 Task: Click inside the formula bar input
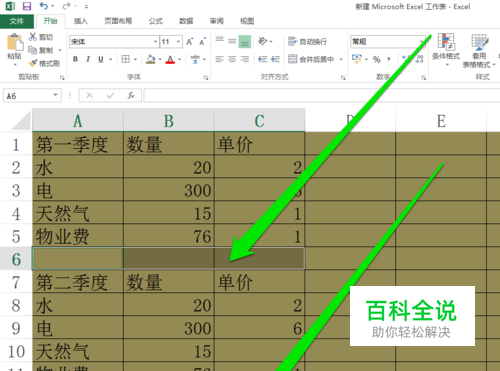click(322, 96)
